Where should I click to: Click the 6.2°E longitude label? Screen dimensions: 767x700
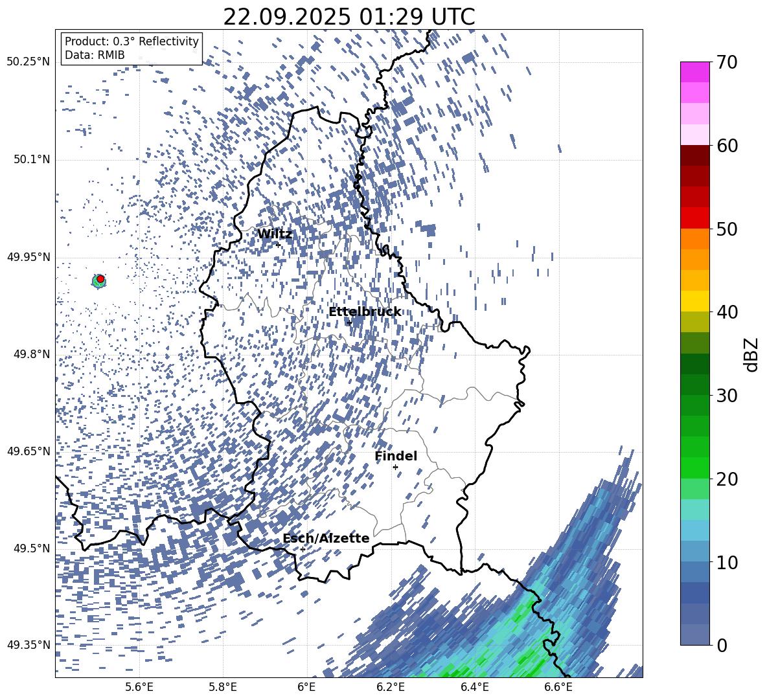point(391,688)
